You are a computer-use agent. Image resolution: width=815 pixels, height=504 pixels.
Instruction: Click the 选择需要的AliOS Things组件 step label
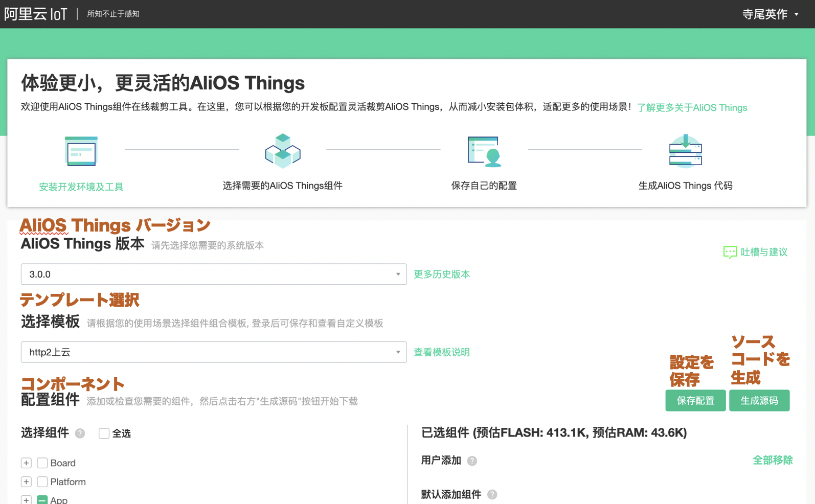(283, 186)
